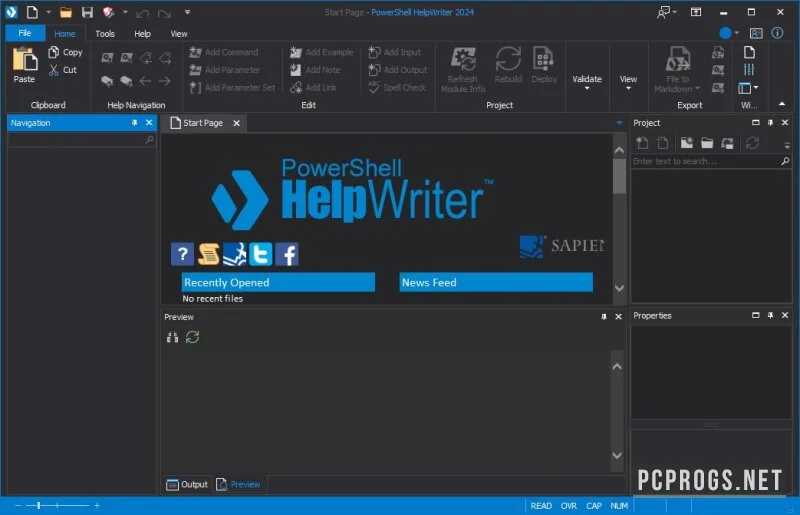Switch to the Home ribbon tab
800x515 pixels.
[65, 34]
